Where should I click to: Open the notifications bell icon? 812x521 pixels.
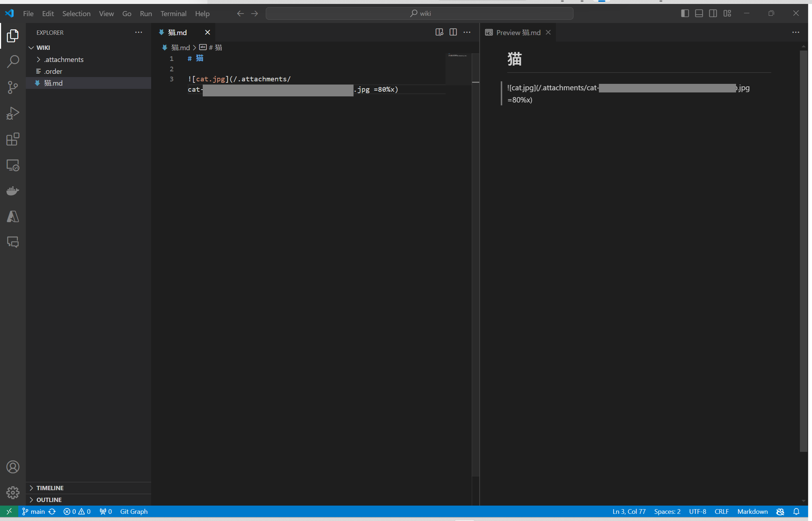pyautogui.click(x=796, y=511)
